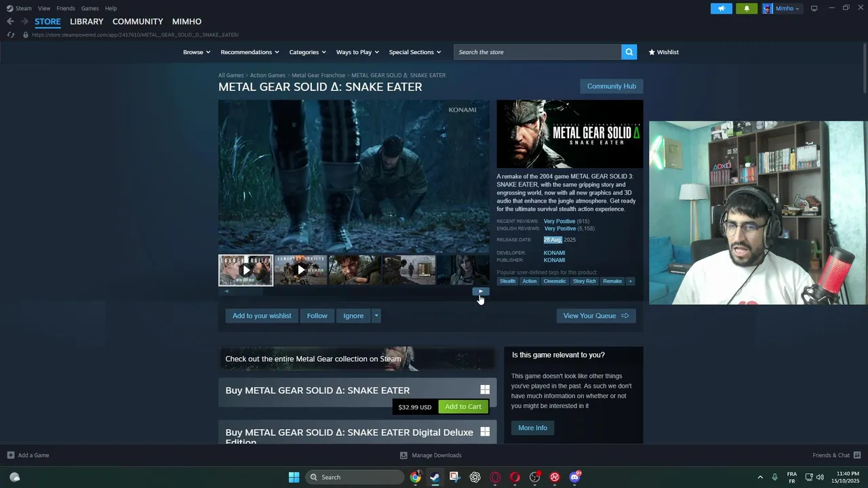
Task: Go to Metal Gear Franchise breadcrumb
Action: [318, 75]
